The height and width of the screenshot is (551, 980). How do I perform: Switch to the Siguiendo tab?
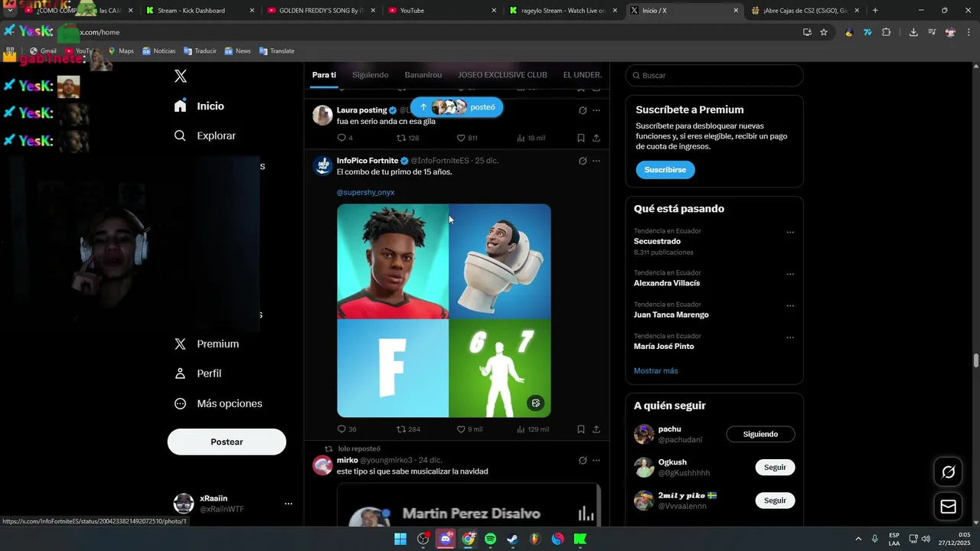click(371, 75)
